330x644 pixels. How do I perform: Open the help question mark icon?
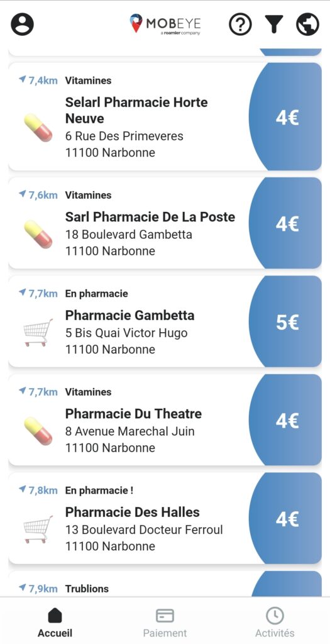240,25
